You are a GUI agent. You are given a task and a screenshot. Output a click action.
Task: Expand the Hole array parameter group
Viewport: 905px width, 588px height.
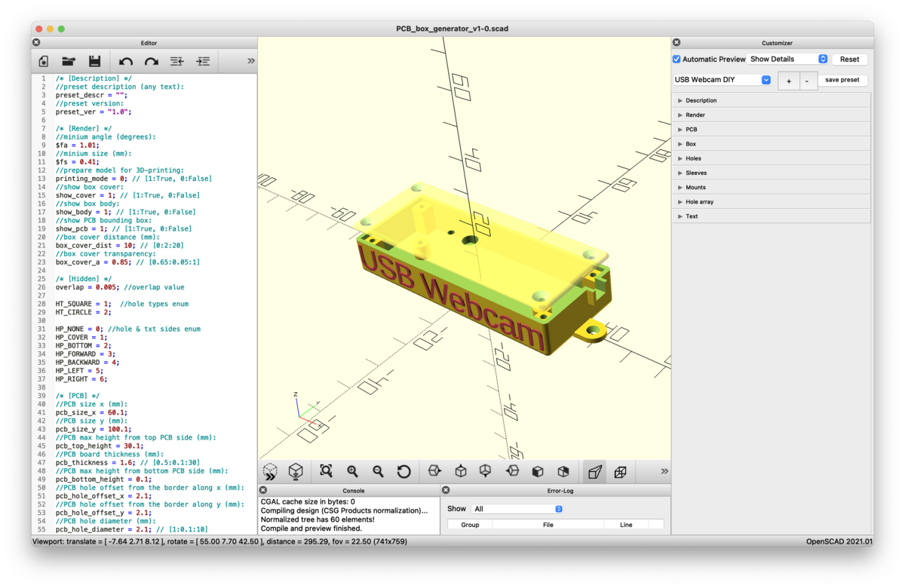[x=771, y=201]
